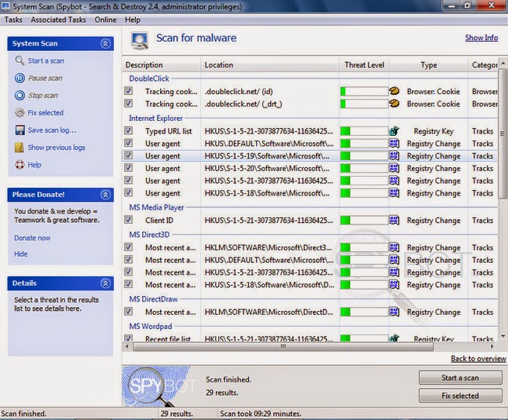This screenshot has width=508, height=420.
Task: Sort by the Description column header
Action: tap(162, 64)
